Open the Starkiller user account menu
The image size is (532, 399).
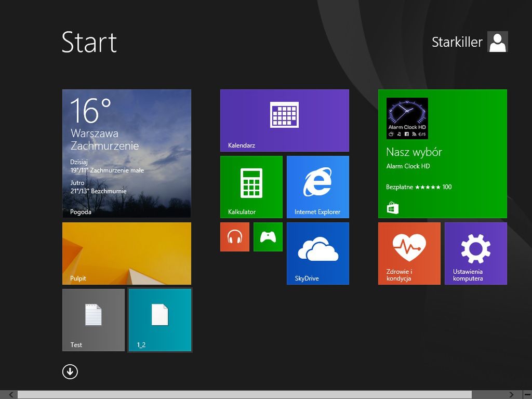coord(470,42)
